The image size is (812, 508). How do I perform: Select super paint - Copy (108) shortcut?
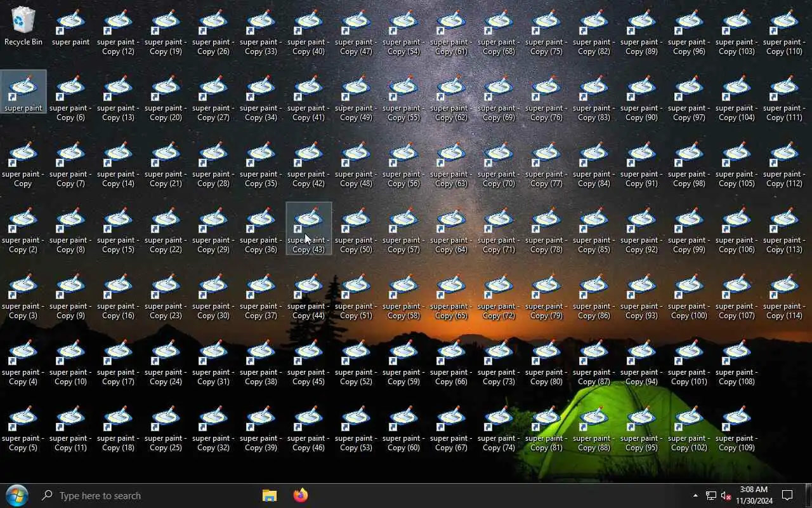click(737, 362)
